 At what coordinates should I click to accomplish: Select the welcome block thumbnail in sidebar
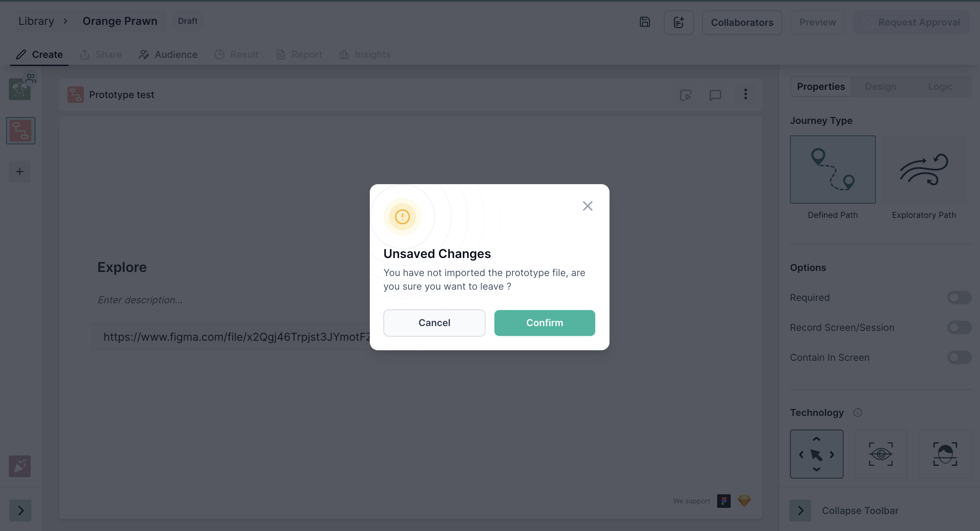[20, 89]
